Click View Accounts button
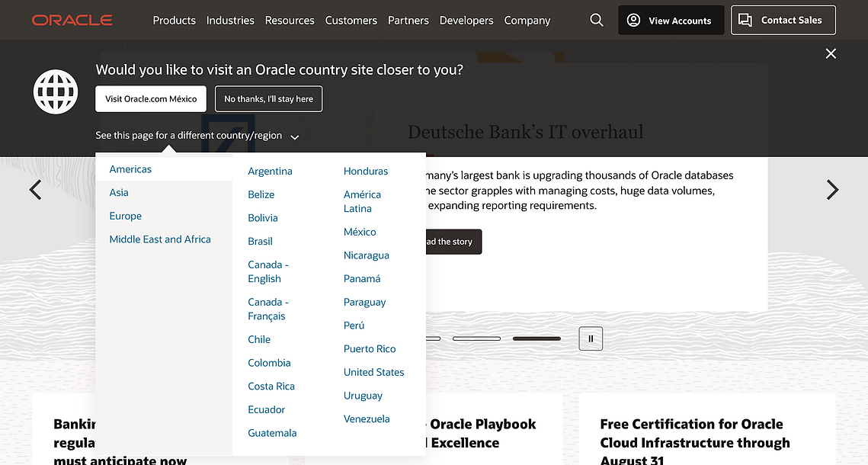 pyautogui.click(x=671, y=21)
